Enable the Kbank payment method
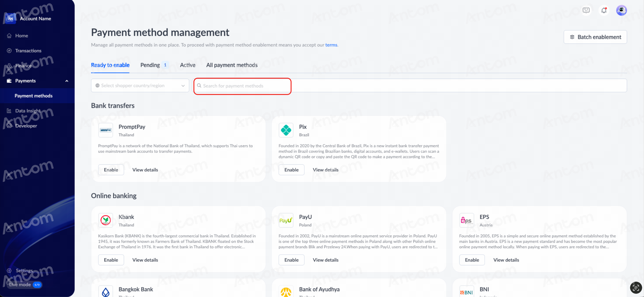644x297 pixels. click(111, 260)
